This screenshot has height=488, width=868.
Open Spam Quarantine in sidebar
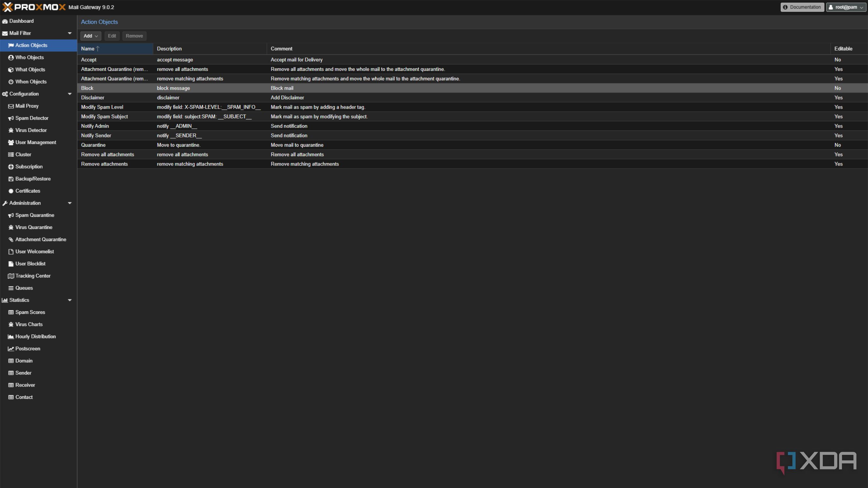pos(38,215)
